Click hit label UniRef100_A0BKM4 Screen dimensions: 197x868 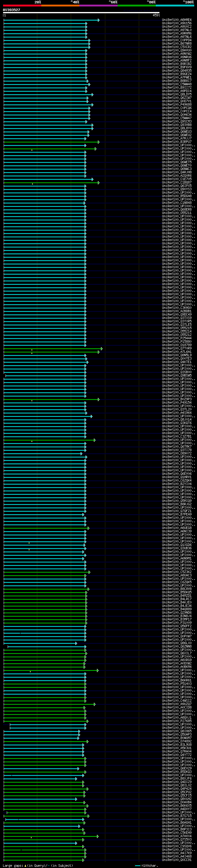(x=176, y=667)
